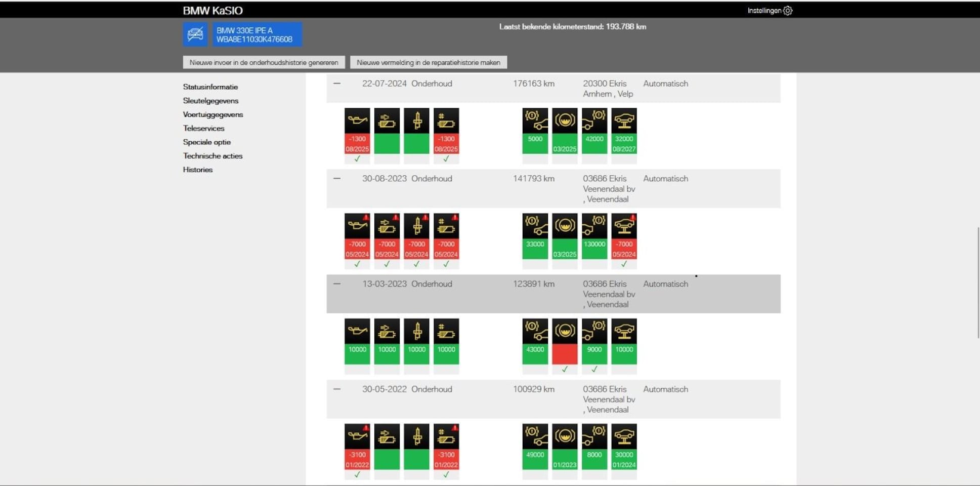980x486 pixels.
Task: Click the rear brake icon showing 42000
Action: pos(594,120)
